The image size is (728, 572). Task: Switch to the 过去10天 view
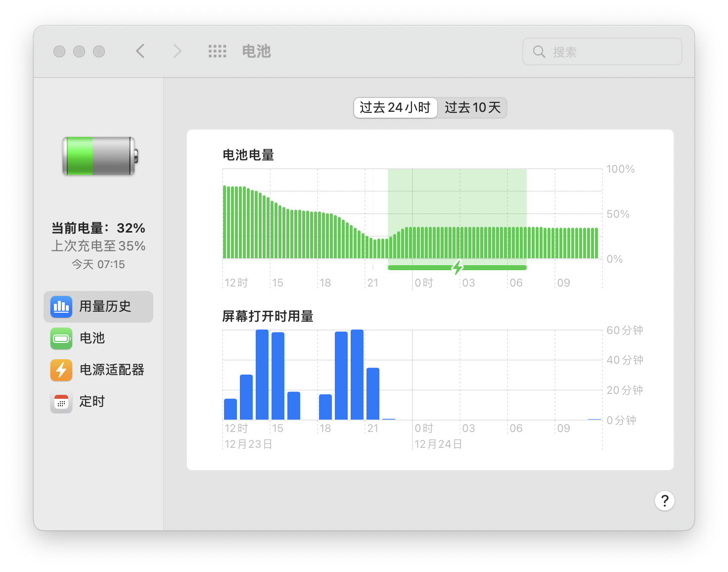[472, 108]
